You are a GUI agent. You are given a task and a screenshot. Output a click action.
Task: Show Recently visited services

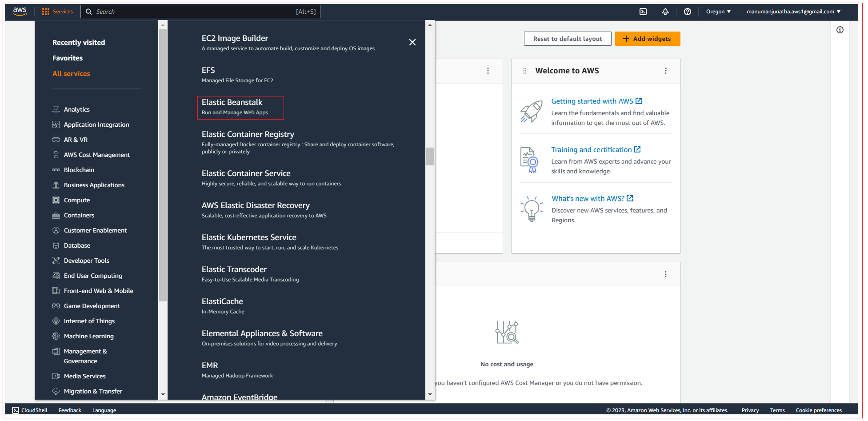pyautogui.click(x=79, y=43)
